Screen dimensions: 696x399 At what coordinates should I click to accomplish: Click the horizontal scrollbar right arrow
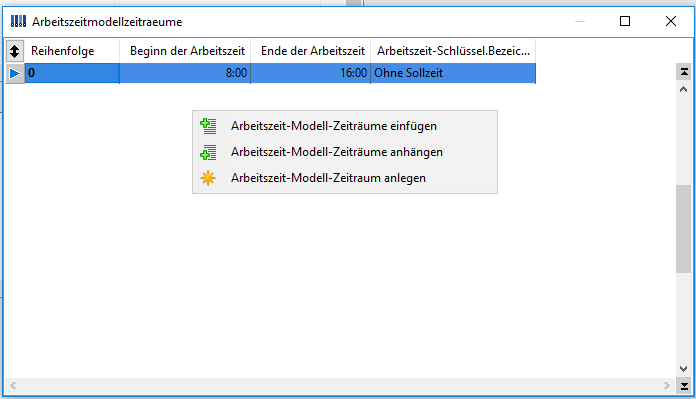click(x=667, y=386)
